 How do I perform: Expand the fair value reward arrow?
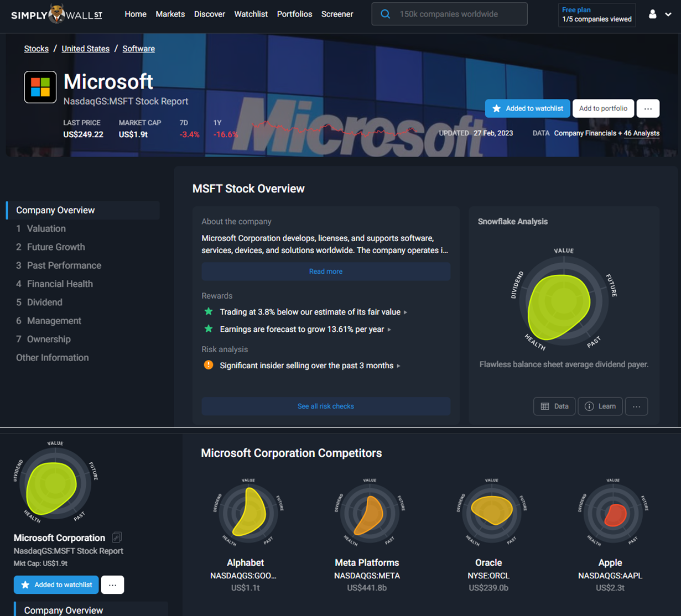[406, 312]
